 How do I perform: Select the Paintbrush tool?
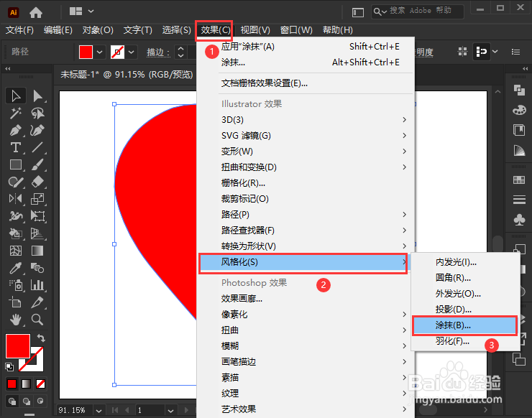[37, 165]
